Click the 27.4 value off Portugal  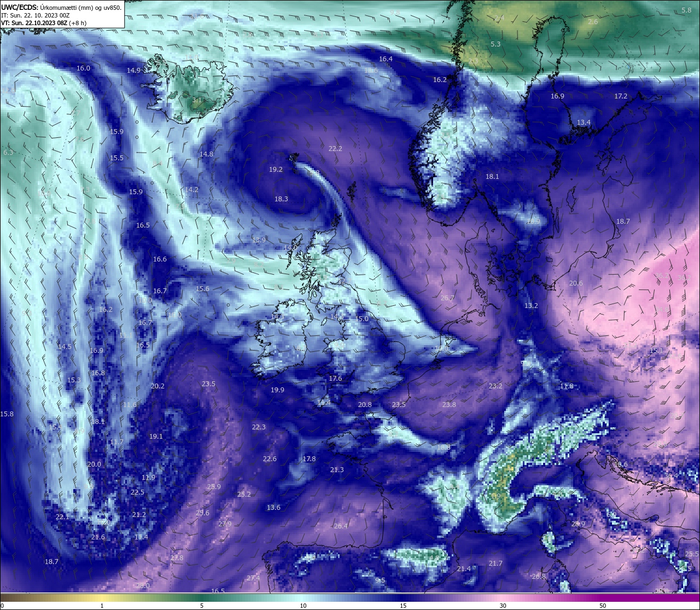(x=253, y=578)
